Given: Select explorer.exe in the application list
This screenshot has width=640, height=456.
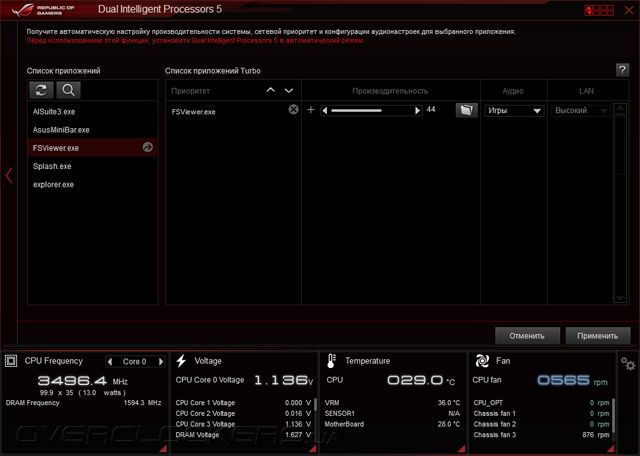Looking at the screenshot, I should 93,185.
